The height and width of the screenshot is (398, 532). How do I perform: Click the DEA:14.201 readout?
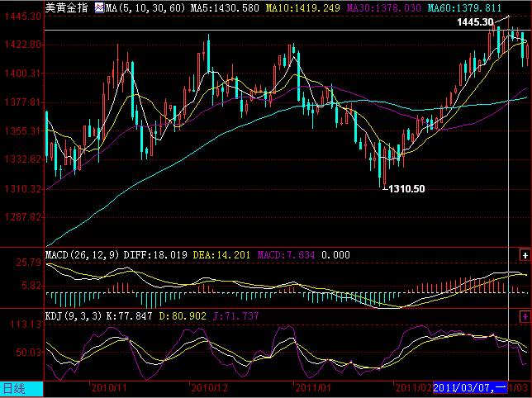pos(221,255)
